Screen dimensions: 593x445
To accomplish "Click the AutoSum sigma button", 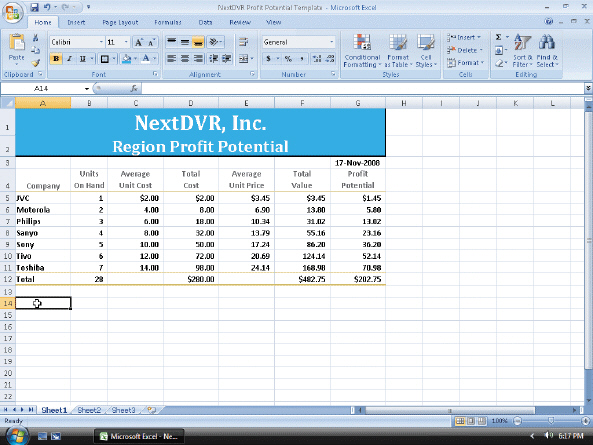I will click(498, 37).
